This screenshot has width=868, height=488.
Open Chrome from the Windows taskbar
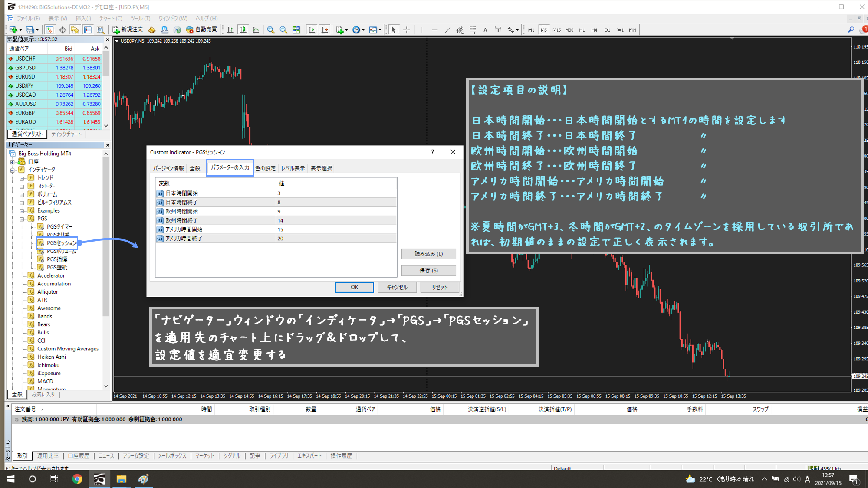(77, 479)
